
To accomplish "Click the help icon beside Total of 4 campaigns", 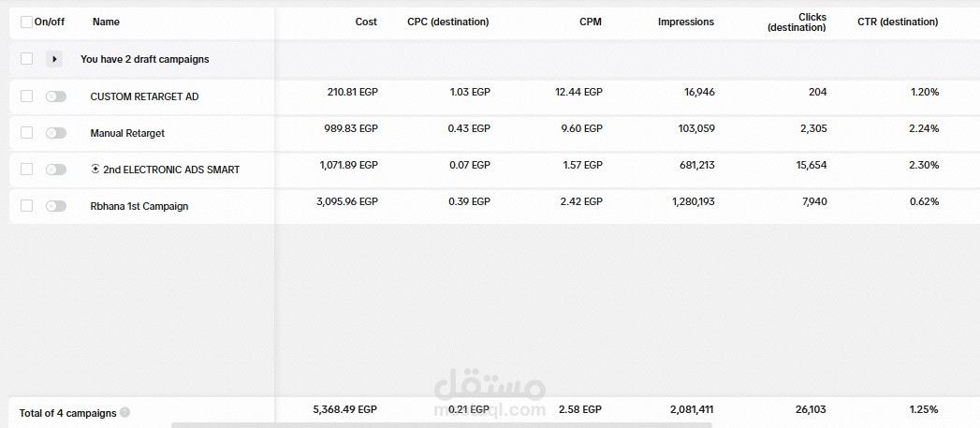I will click(x=125, y=412).
